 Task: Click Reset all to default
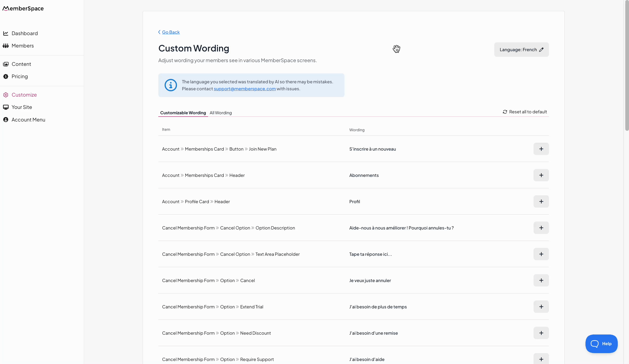(525, 112)
